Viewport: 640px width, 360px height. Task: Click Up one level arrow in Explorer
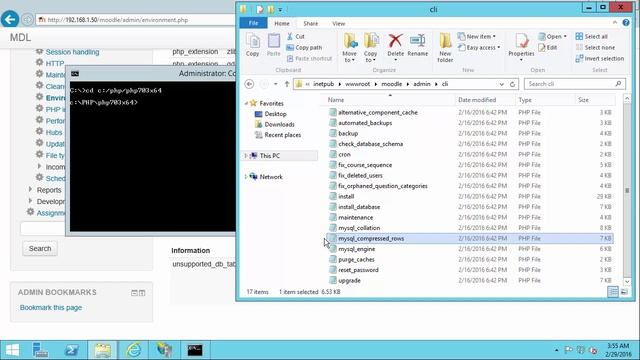[x=287, y=84]
